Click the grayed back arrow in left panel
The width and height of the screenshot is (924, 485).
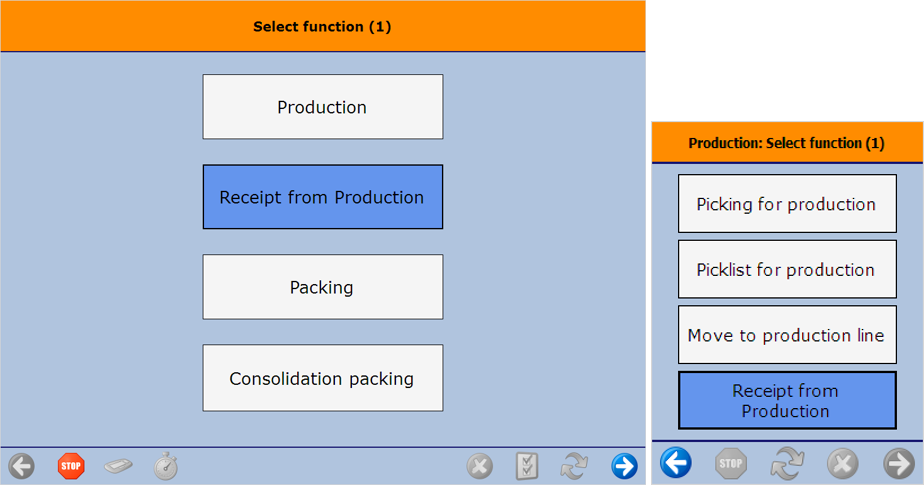(21, 466)
